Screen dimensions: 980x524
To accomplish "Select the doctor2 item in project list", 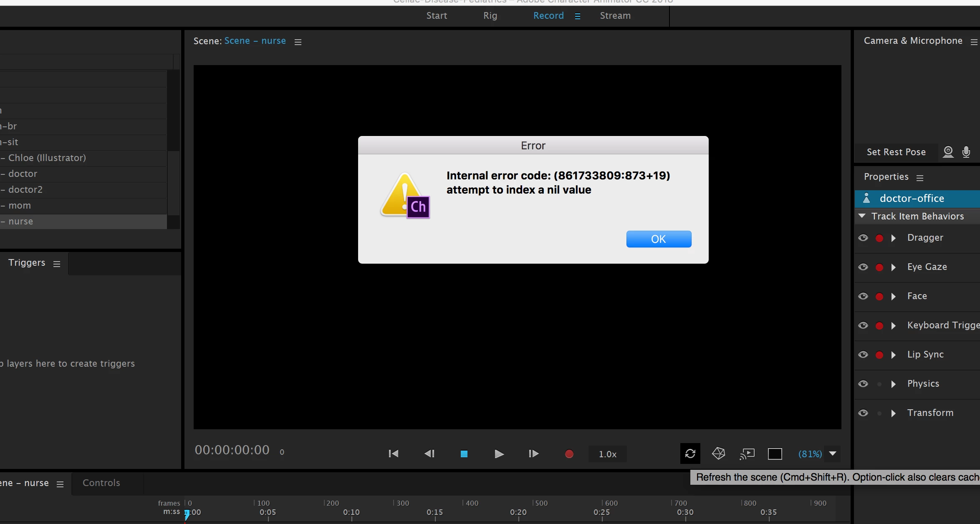I will click(25, 189).
